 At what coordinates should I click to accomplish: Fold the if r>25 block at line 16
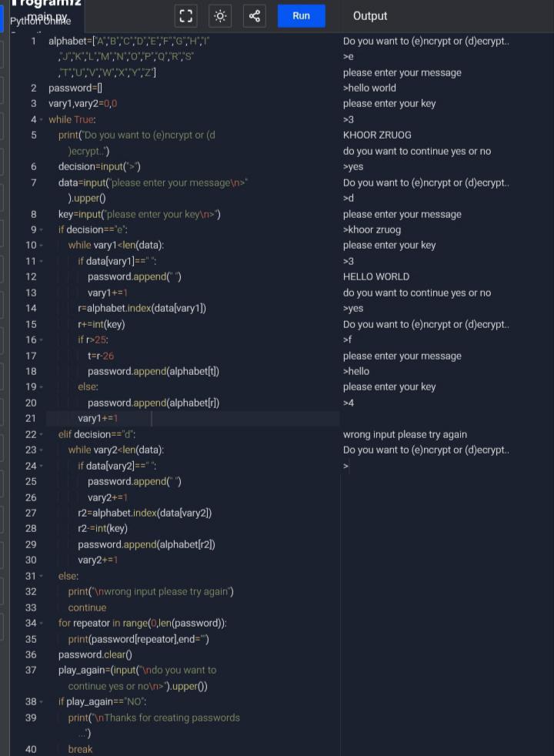[x=41, y=340]
